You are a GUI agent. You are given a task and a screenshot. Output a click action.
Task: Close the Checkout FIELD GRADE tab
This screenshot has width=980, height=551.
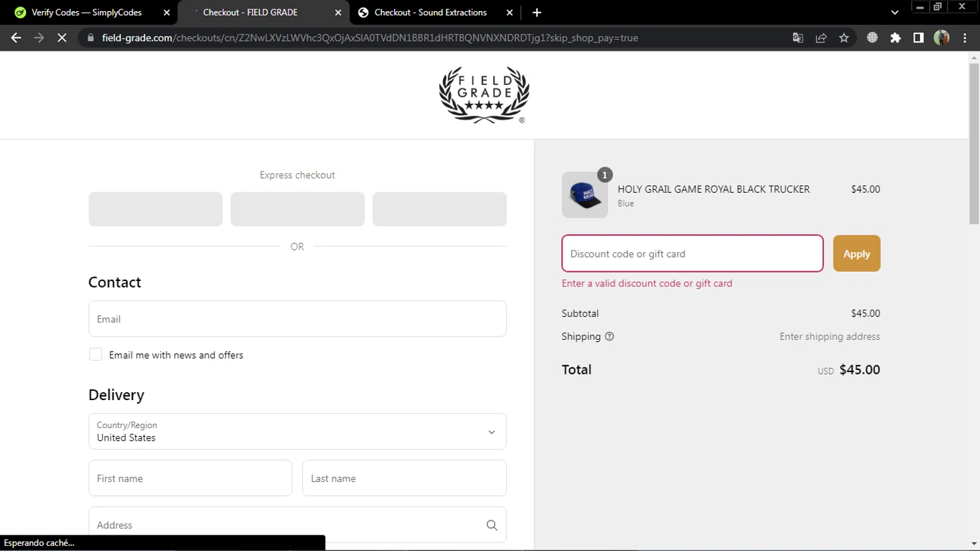point(338,12)
